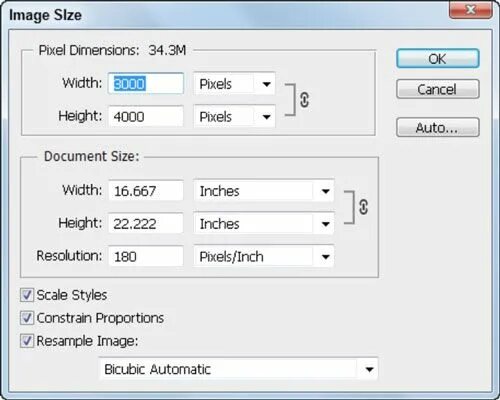Image resolution: width=500 pixels, height=400 pixels.
Task: Click the document size chain link icon
Action: (363, 207)
